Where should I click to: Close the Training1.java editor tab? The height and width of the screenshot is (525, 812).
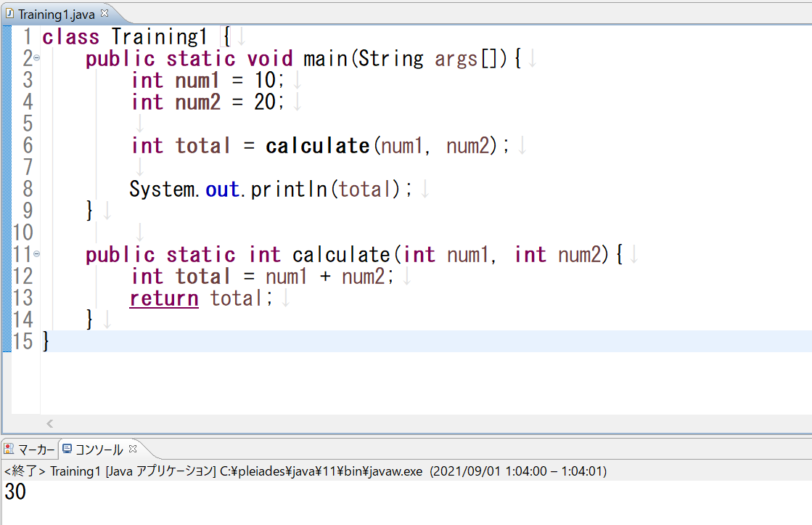coord(104,13)
